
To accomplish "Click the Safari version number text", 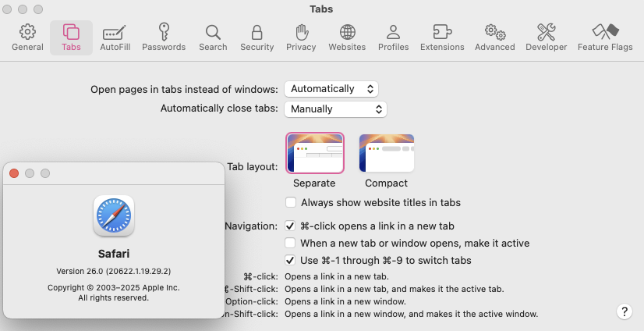I will (x=114, y=272).
